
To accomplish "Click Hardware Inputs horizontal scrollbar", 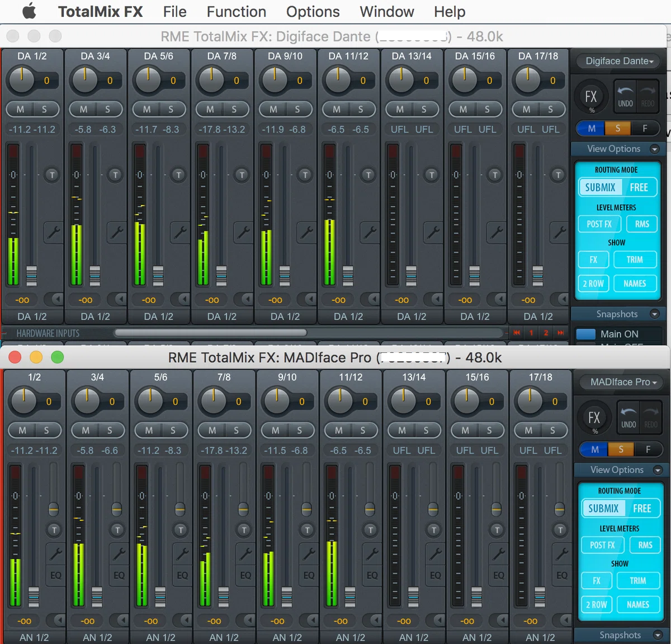I will (x=211, y=333).
